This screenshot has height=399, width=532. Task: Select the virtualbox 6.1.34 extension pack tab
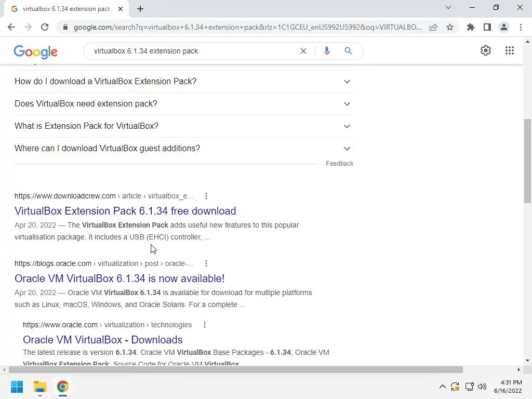(66, 9)
